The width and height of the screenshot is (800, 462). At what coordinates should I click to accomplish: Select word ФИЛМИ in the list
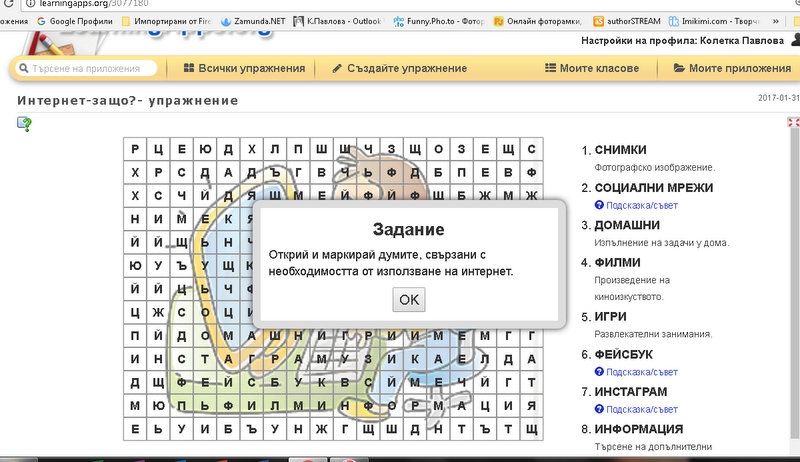(617, 263)
